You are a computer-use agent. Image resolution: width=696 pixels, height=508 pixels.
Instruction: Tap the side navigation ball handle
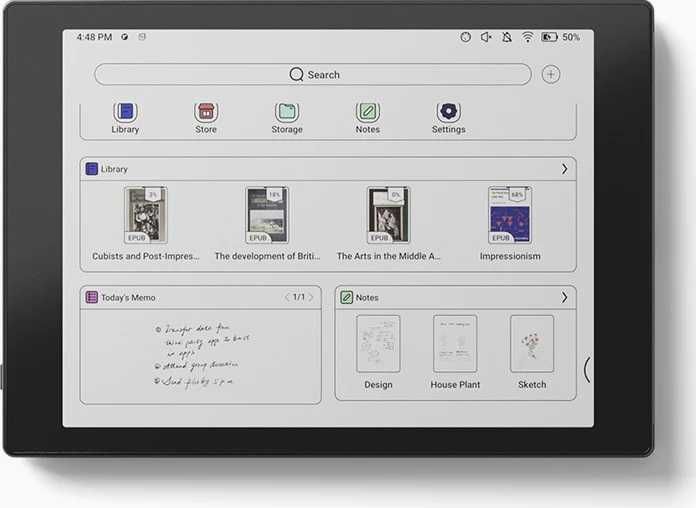click(x=587, y=369)
